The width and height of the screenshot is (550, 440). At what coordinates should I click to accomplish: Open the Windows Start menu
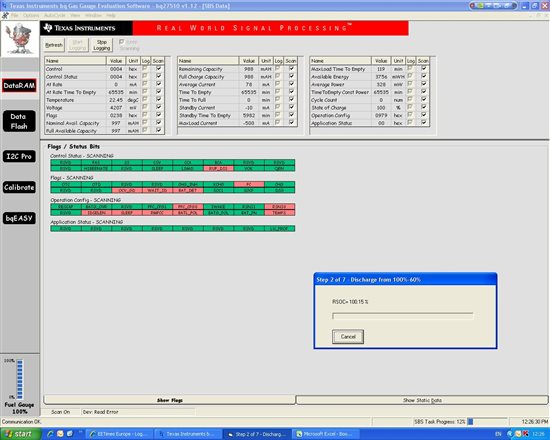(x=20, y=434)
